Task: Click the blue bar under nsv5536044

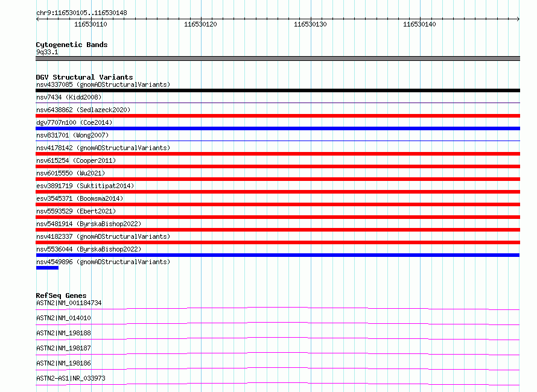Action: click(278, 255)
